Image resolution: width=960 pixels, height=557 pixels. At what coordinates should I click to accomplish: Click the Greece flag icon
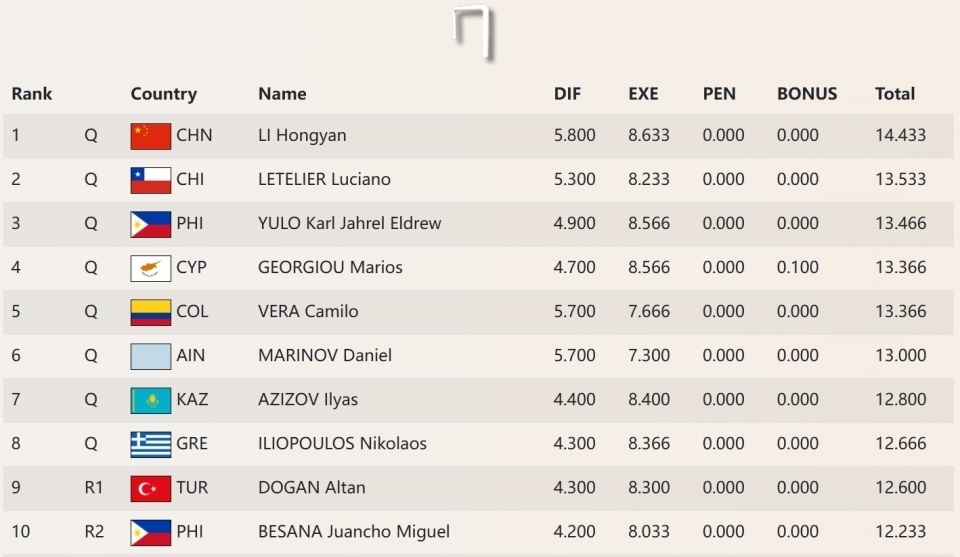click(x=150, y=444)
